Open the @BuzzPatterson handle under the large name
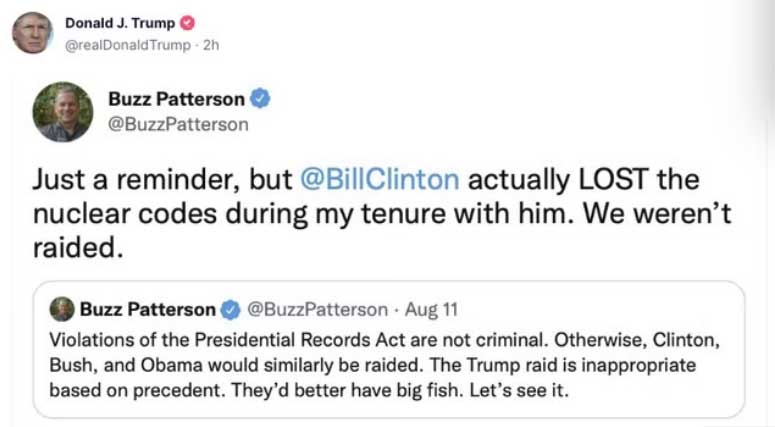This screenshot has height=427, width=775. click(x=178, y=125)
